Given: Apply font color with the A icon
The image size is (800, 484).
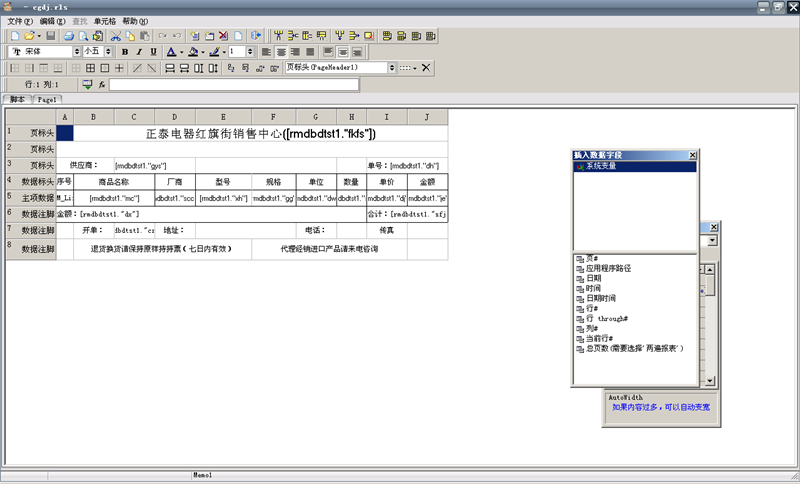Looking at the screenshot, I should click(171, 52).
